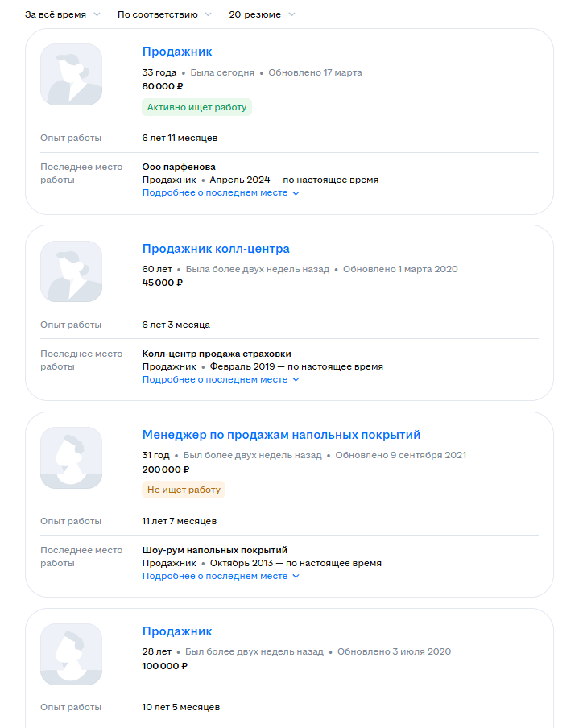Open the first Продажник resume title
This screenshot has width=583, height=728.
(x=177, y=52)
